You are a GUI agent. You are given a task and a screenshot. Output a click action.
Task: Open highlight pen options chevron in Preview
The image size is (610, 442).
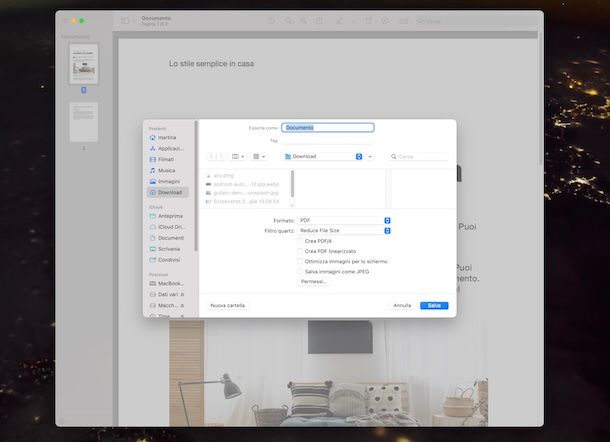click(353, 21)
